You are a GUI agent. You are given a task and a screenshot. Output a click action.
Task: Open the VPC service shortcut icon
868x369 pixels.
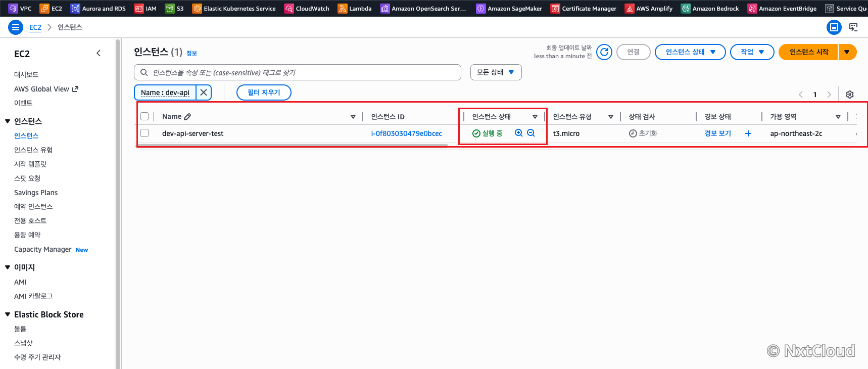(13, 8)
